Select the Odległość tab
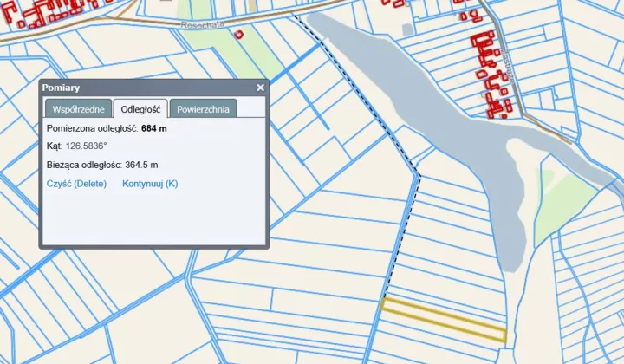Image resolution: width=624 pixels, height=364 pixels. pos(140,109)
